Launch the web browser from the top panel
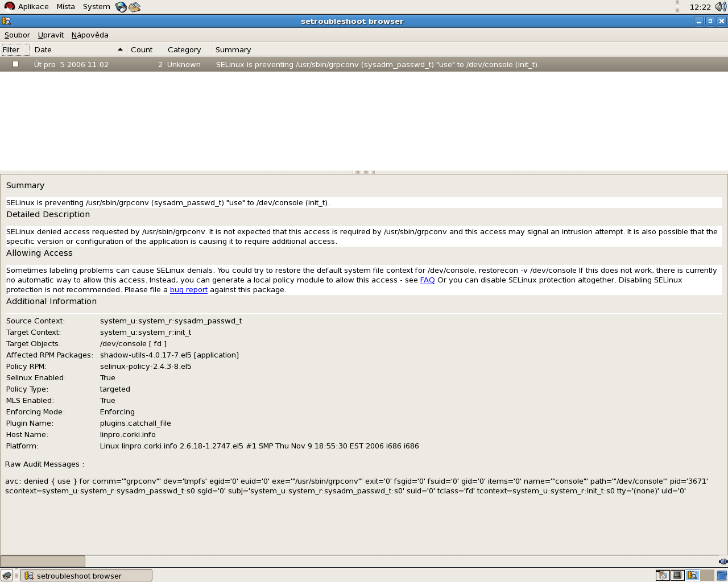728x582 pixels. (x=119, y=6)
